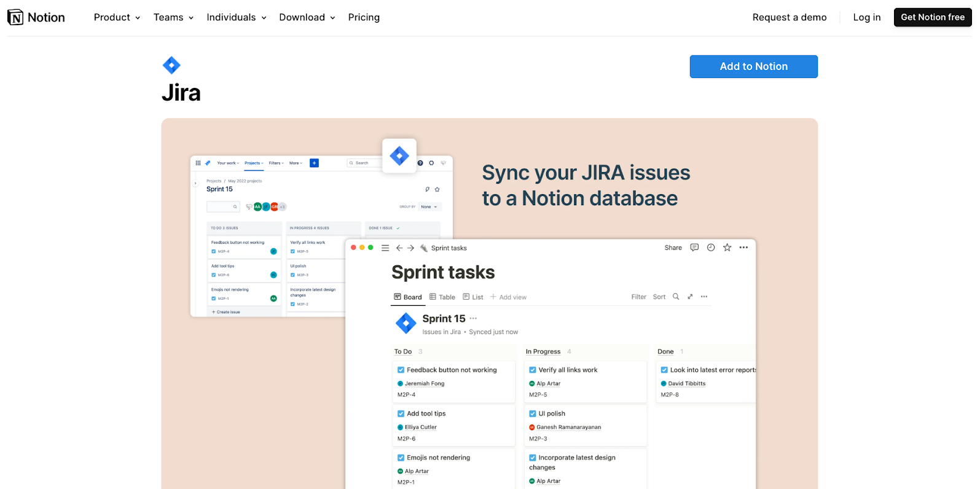Open the Pricing page from navigation

tap(364, 17)
